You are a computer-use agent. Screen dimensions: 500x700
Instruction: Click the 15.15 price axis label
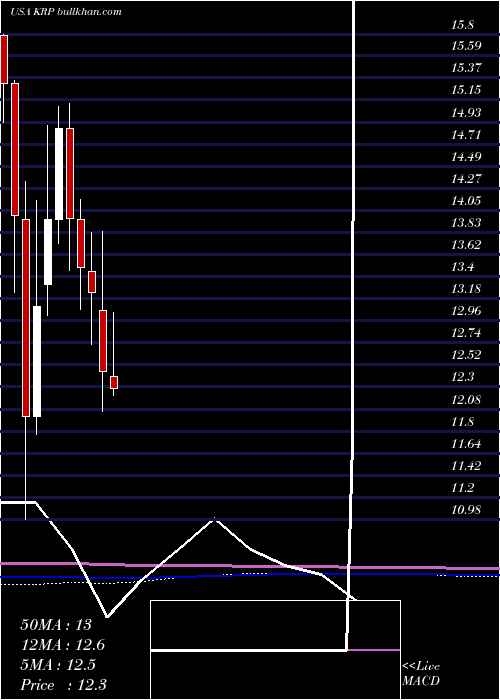pyautogui.click(x=466, y=90)
